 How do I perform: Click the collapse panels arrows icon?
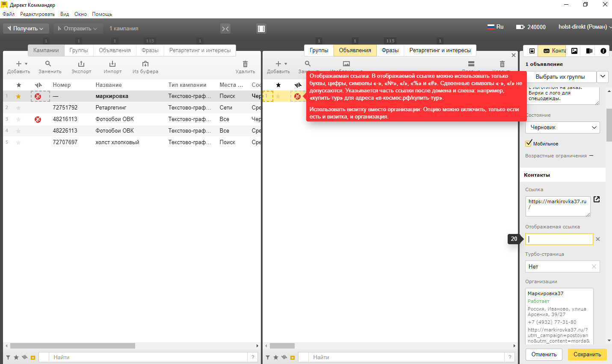pyautogui.click(x=225, y=29)
